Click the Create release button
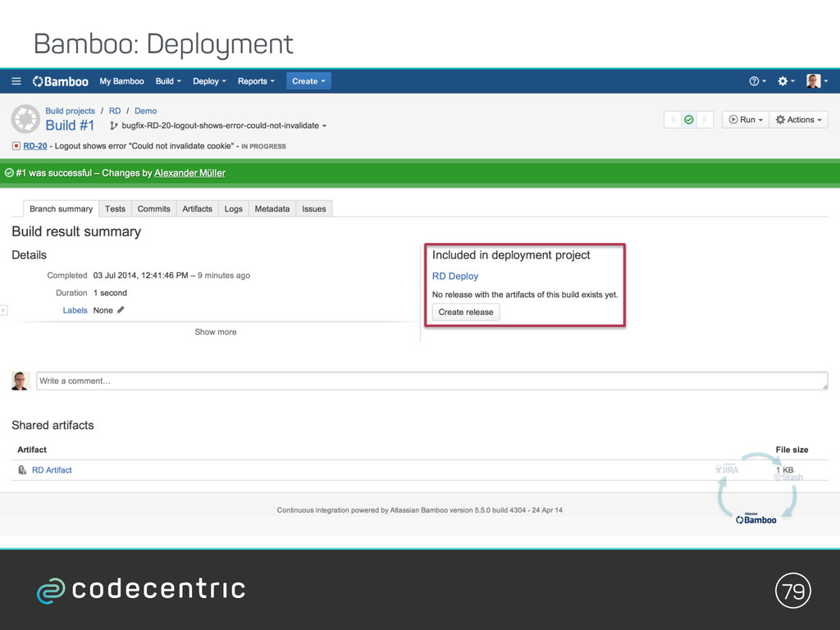This screenshot has height=630, width=840. coord(466,312)
